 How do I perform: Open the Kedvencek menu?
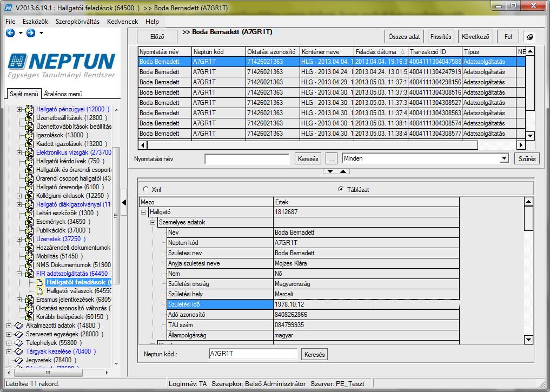click(122, 22)
